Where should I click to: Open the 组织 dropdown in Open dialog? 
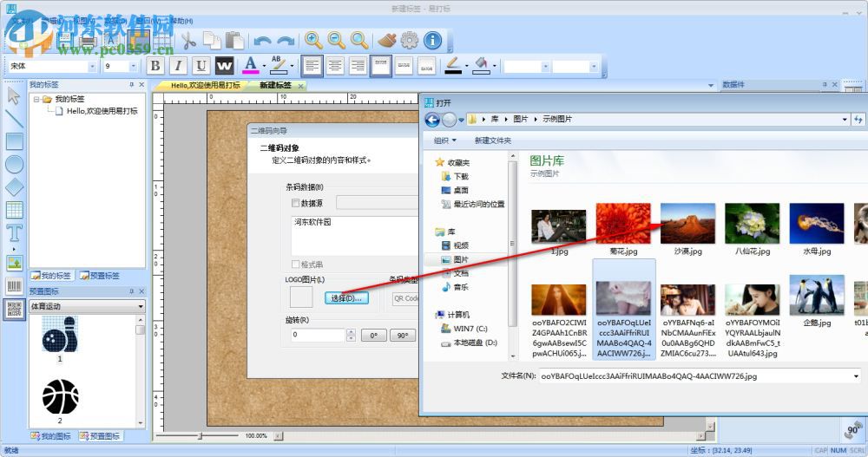coord(445,140)
